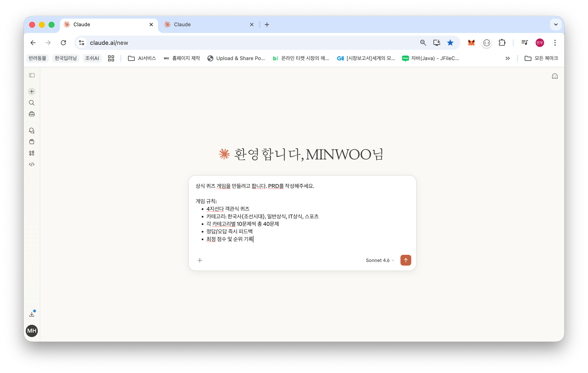Toggle the bookmark star for this page
Viewport: 588px width, 373px height.
click(x=450, y=43)
